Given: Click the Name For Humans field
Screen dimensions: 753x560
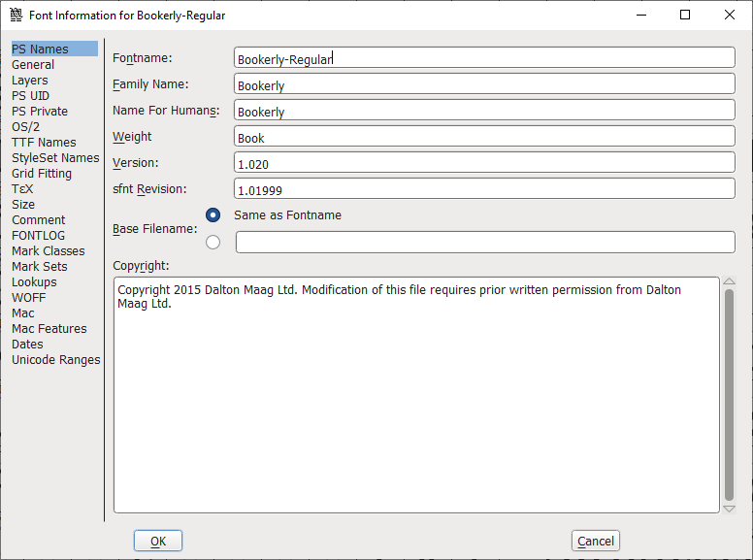Looking at the screenshot, I should tap(484, 110).
